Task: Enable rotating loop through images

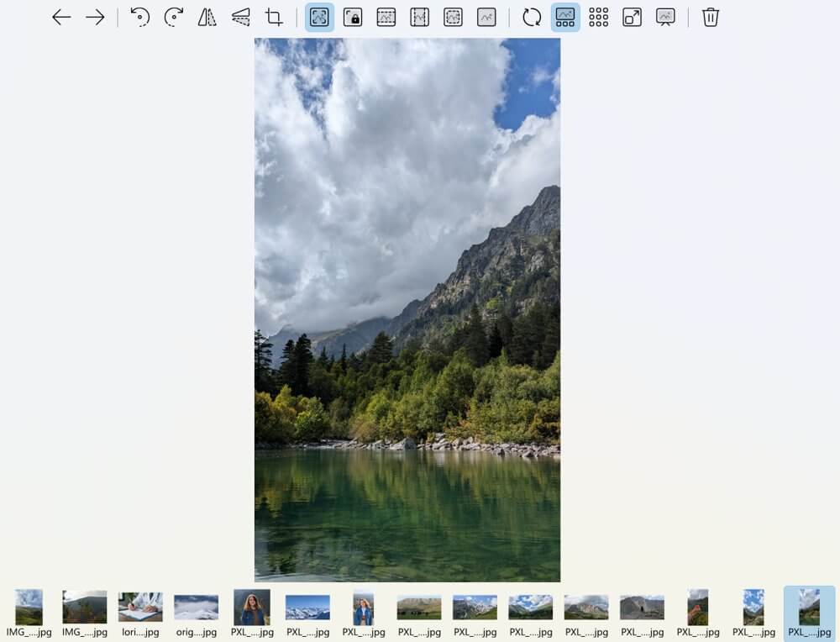Action: pos(533,17)
